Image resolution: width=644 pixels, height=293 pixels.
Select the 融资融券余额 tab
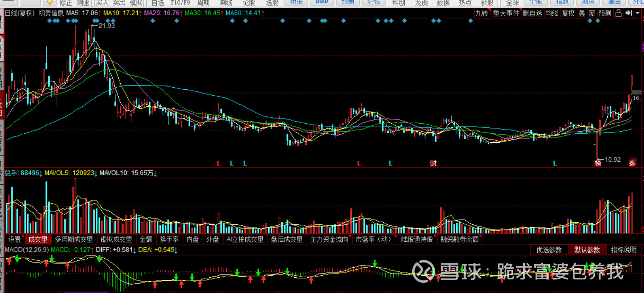click(x=460, y=239)
